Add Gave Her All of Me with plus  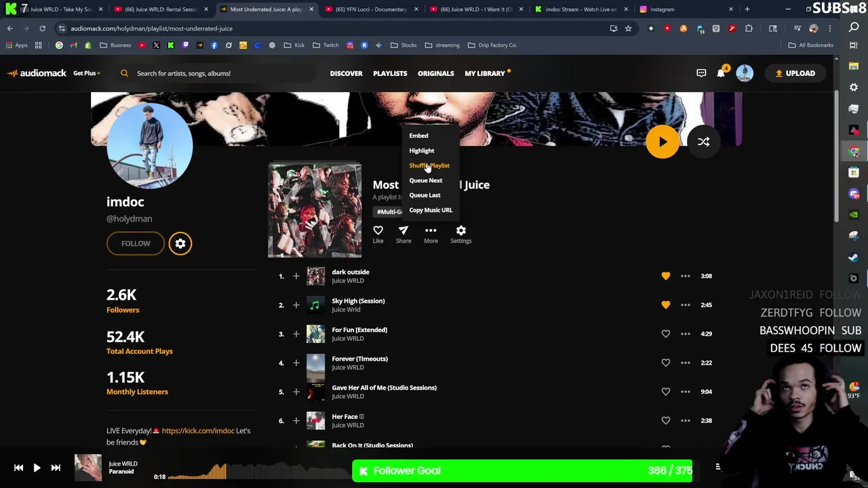click(296, 392)
